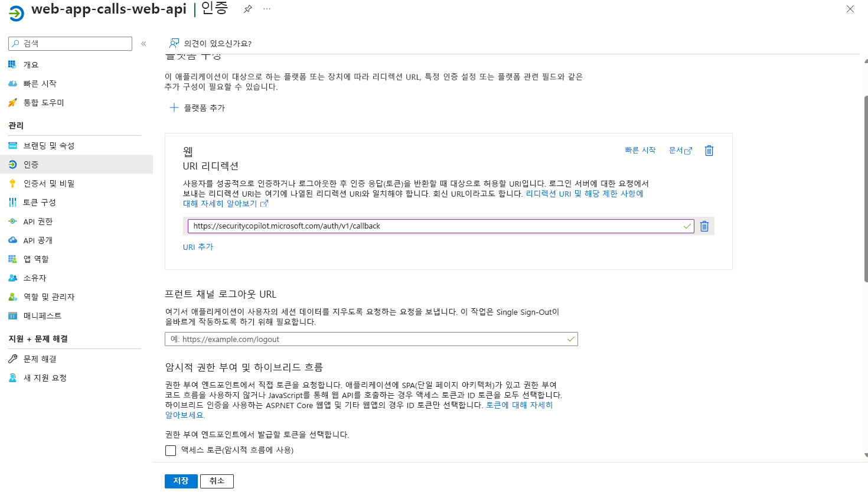Click the 의견이 있으신가요? feedback icon
The height and width of the screenshot is (492, 868).
pyautogui.click(x=174, y=43)
